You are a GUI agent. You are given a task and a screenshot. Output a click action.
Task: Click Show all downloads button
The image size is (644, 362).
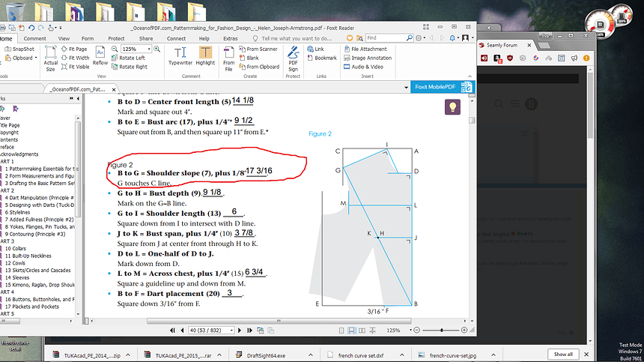[563, 355]
